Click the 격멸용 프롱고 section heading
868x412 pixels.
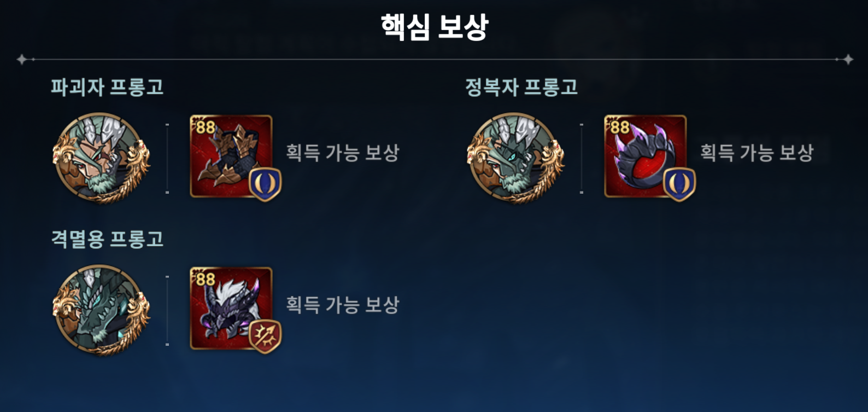point(107,239)
